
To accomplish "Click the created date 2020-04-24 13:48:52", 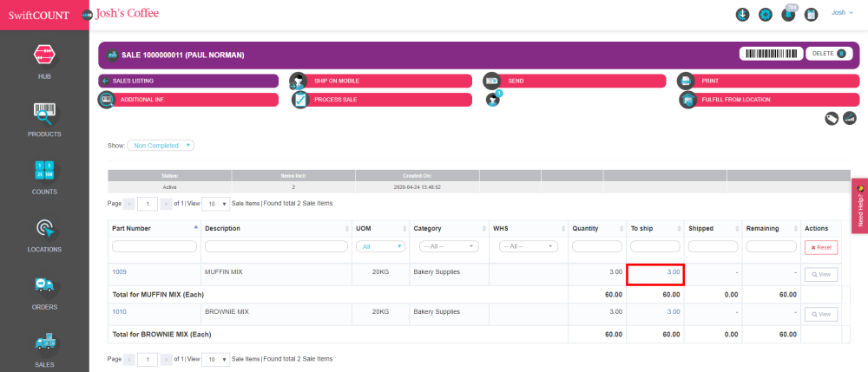I will (418, 187).
